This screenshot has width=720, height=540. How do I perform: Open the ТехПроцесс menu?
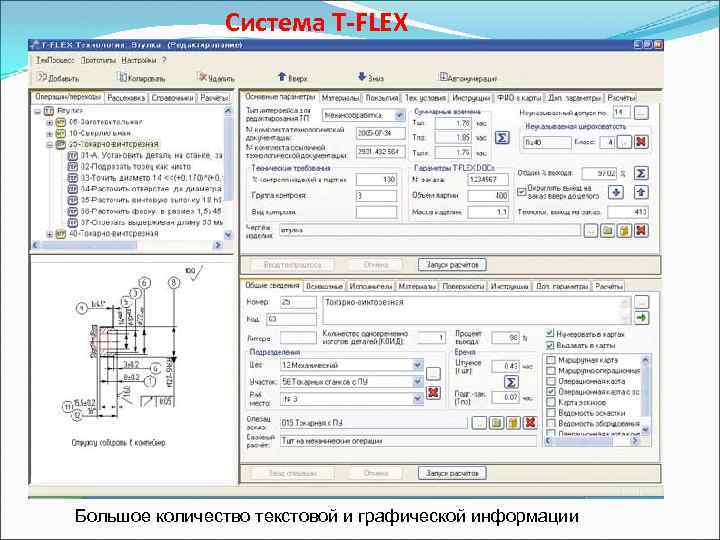click(55, 60)
